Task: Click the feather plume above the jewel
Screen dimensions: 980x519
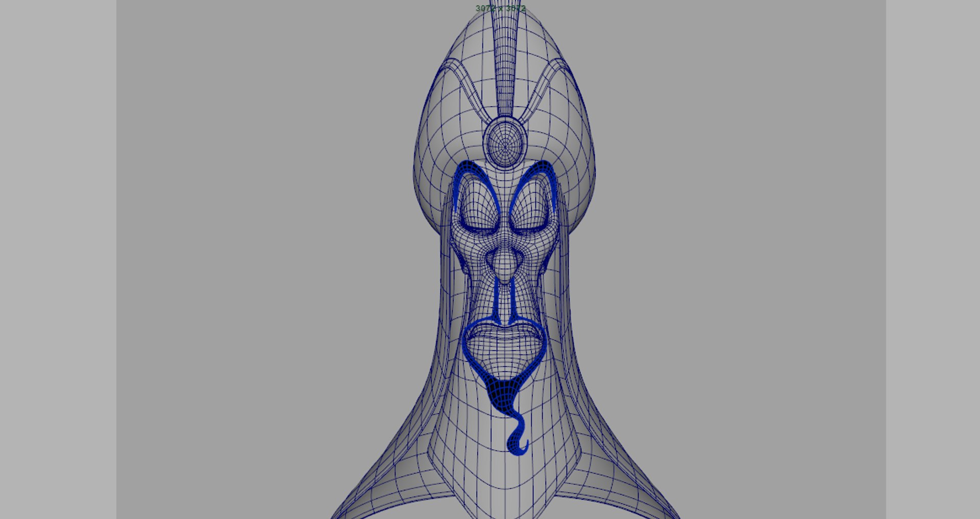Action: point(504,57)
